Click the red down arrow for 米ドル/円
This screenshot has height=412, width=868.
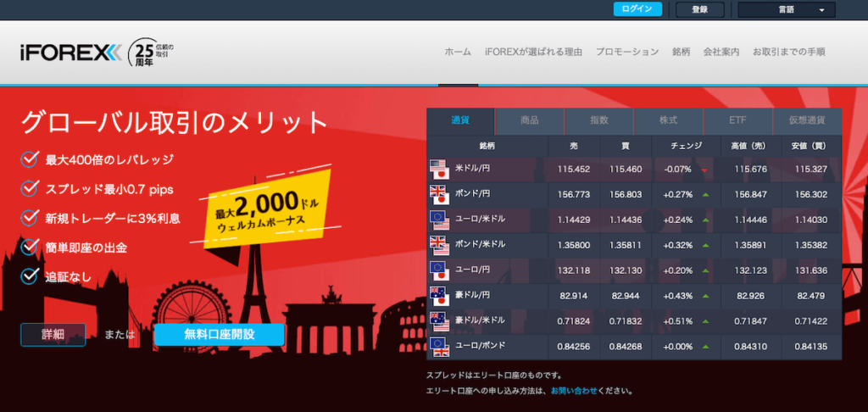(704, 170)
